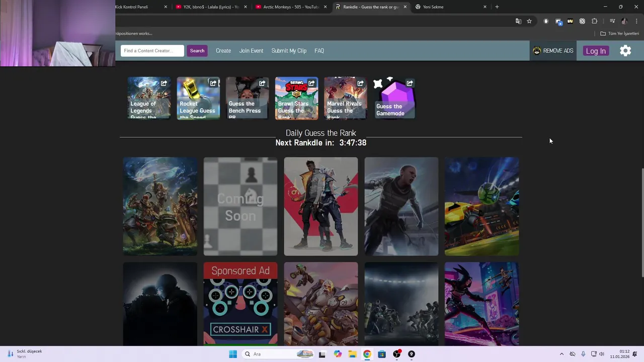This screenshot has width=644, height=362.
Task: Open Marvel Rivals Guess the Rank card
Action: click(346, 99)
